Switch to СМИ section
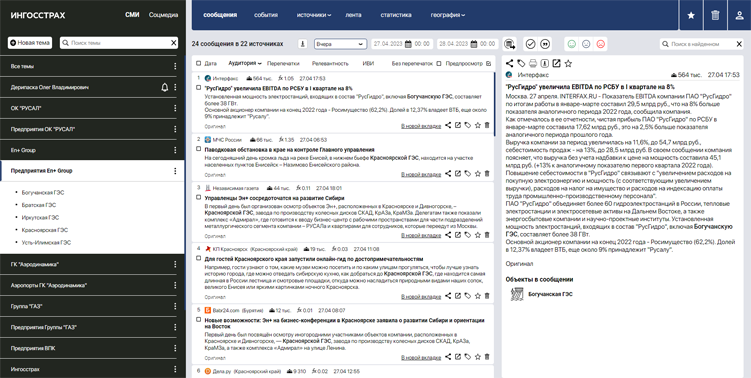Viewport: 751px width, 378px height. click(132, 15)
